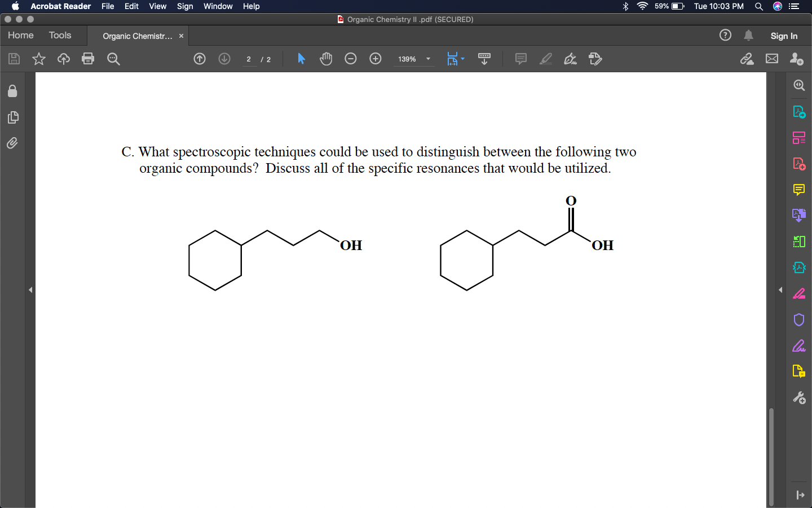Open the Protect tool
The width and height of the screenshot is (812, 508).
tap(798, 319)
